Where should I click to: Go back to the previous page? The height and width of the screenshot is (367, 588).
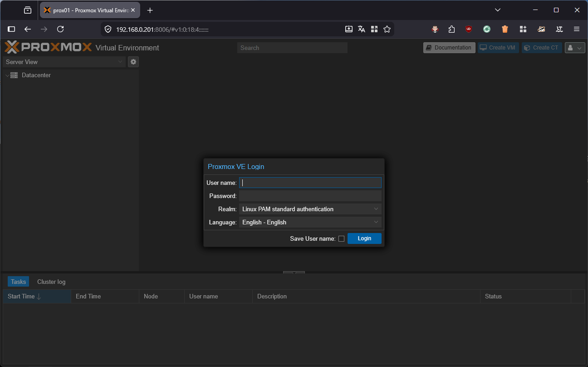coord(28,29)
